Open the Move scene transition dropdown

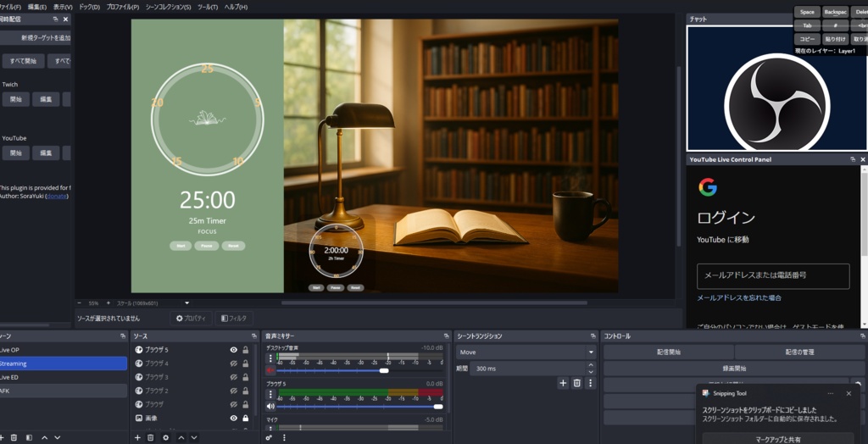pos(526,352)
